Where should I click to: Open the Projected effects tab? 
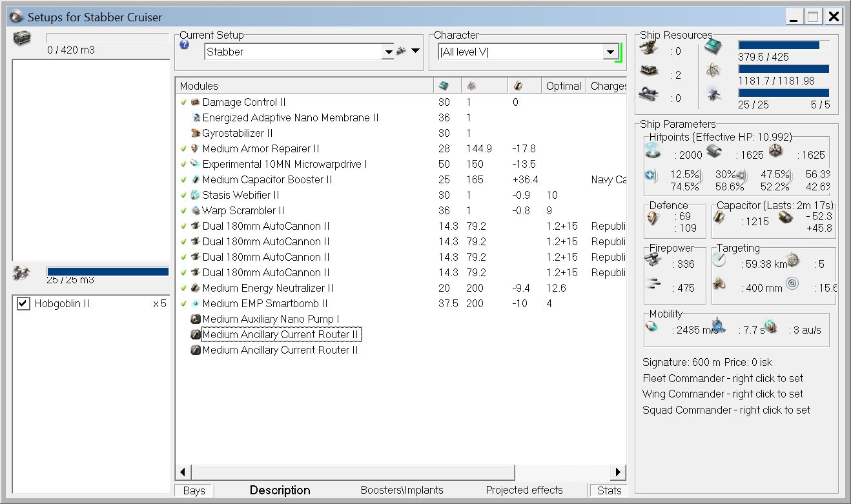524,490
